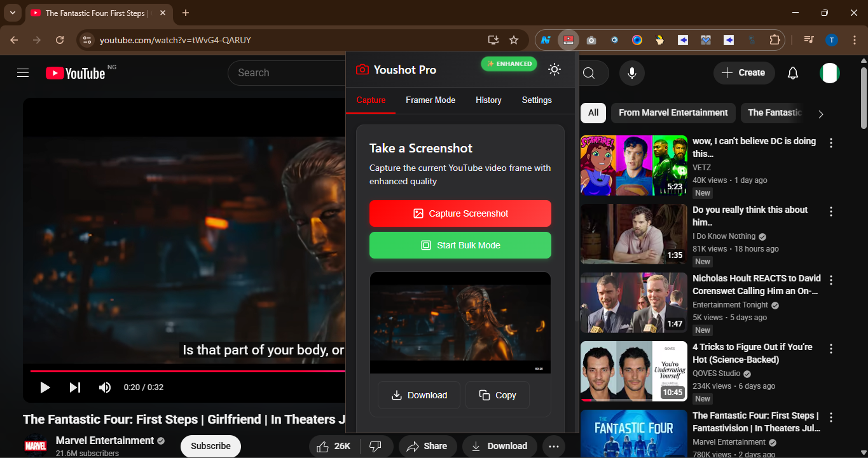Start Bulk Mode in Youshot Pro
This screenshot has height=458, width=868.
[460, 245]
